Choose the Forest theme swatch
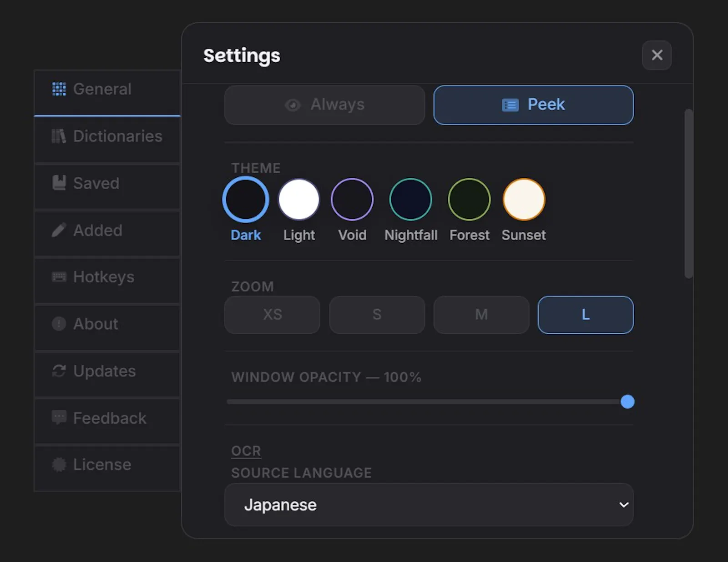 [x=469, y=199]
